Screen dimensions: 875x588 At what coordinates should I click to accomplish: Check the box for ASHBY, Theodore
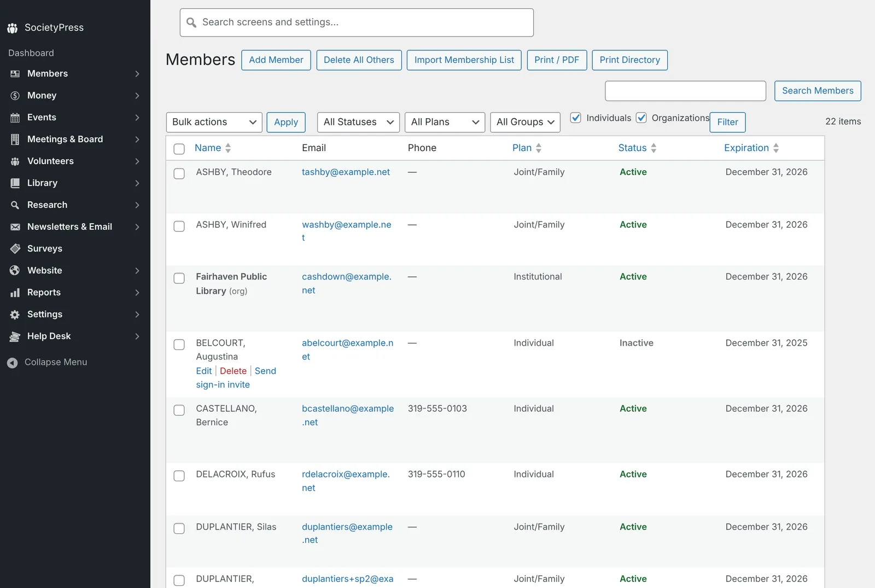click(x=179, y=173)
